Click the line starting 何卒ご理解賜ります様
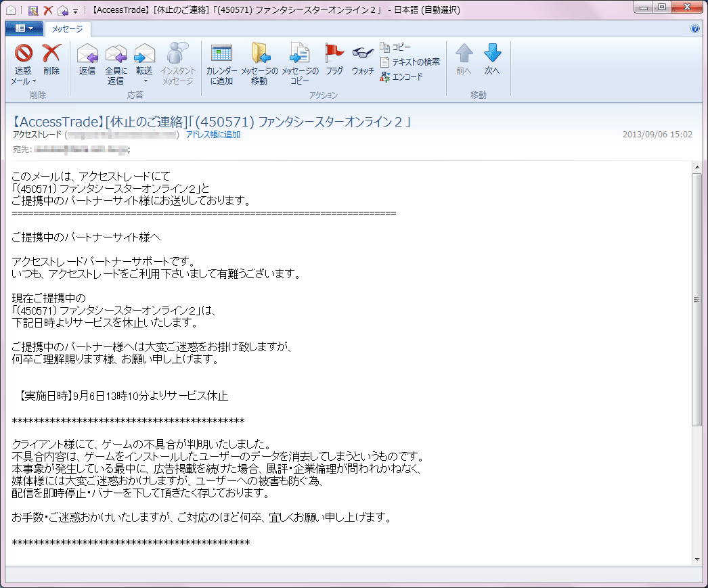Image resolution: width=708 pixels, height=588 pixels. pyautogui.click(x=116, y=359)
